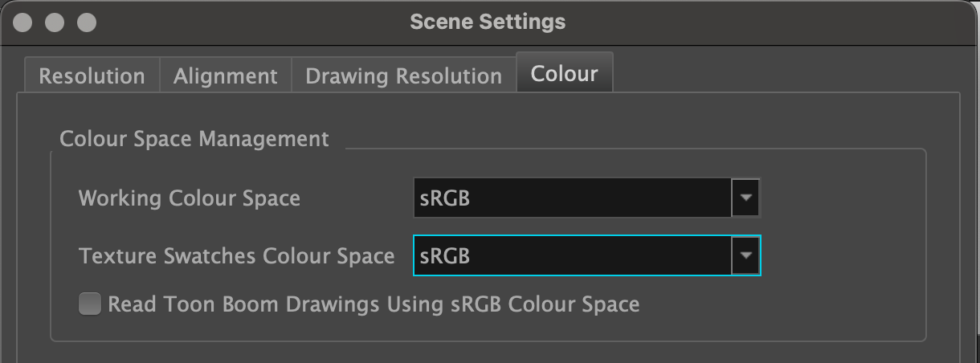Viewport: 980px width, 363px height.
Task: Enable Read Toon Boom Drawings checkbox
Action: point(90,304)
